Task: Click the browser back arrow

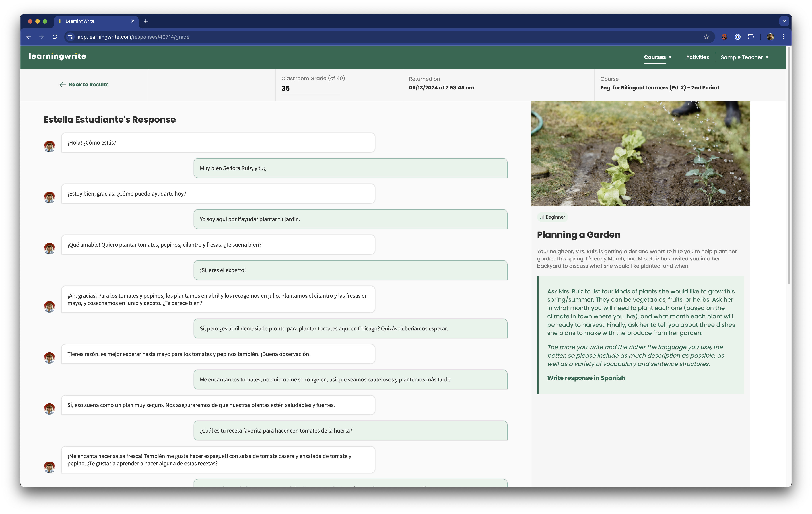Action: click(28, 37)
